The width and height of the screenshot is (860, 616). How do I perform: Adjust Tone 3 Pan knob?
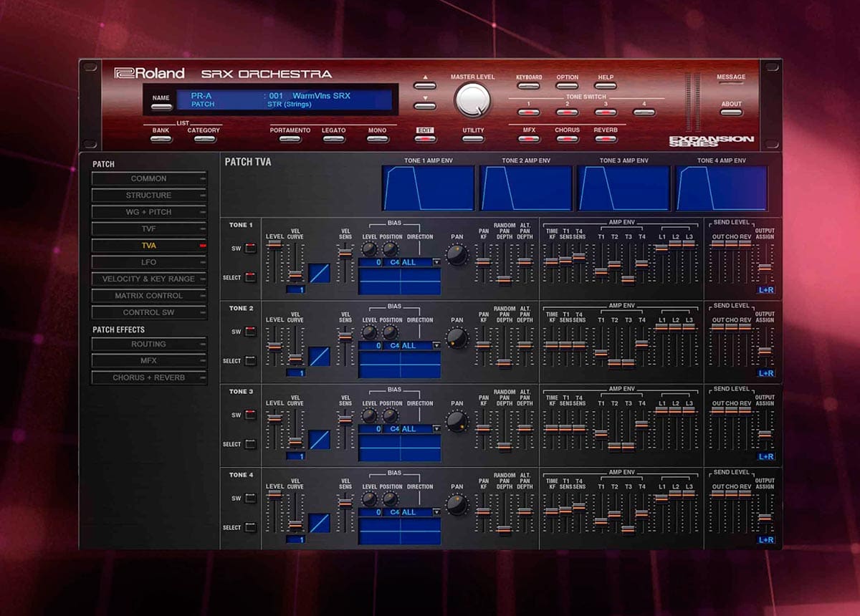(x=457, y=421)
